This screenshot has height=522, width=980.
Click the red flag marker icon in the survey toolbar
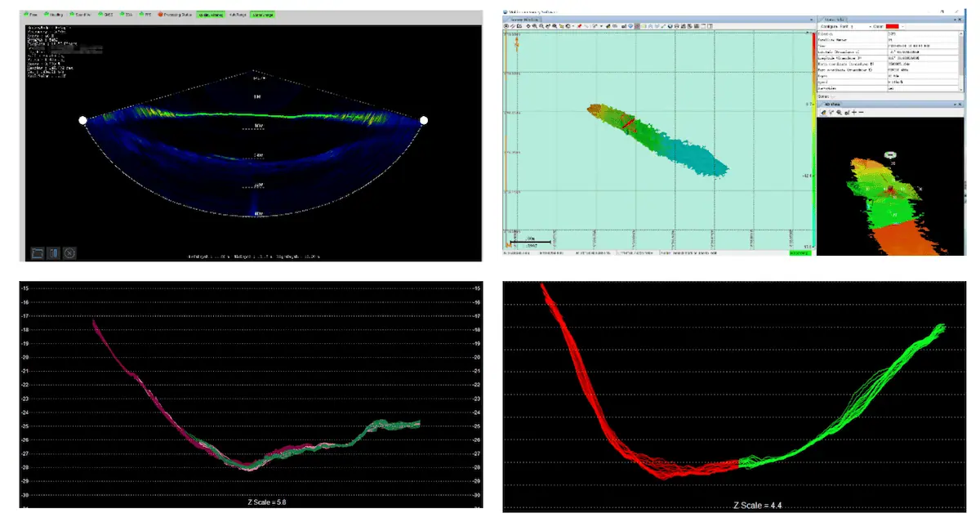pos(580,26)
